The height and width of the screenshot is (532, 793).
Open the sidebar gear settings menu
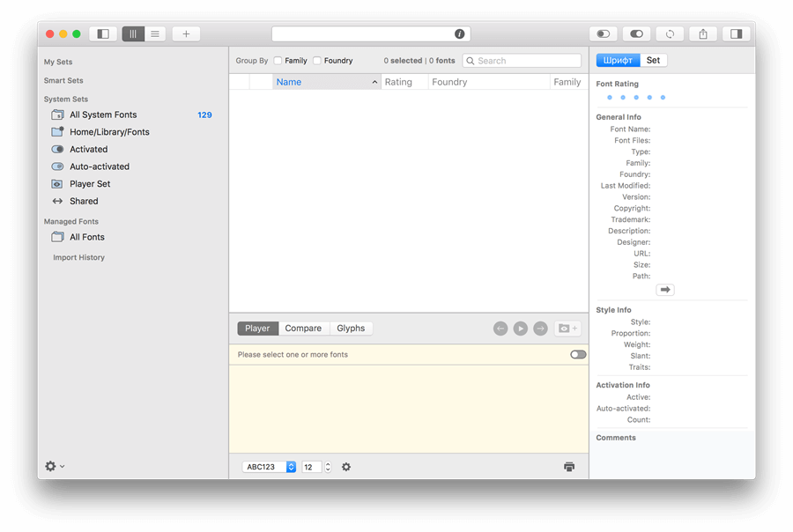point(55,466)
